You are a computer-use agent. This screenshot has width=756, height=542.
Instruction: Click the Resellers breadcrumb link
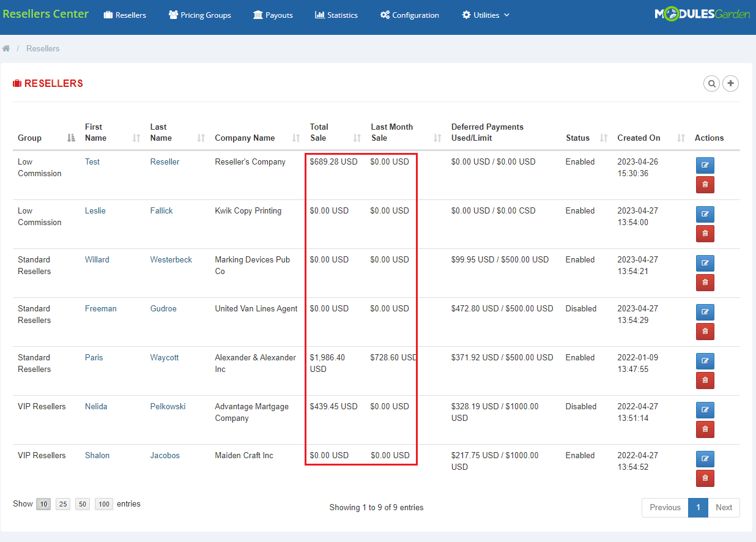tap(43, 48)
